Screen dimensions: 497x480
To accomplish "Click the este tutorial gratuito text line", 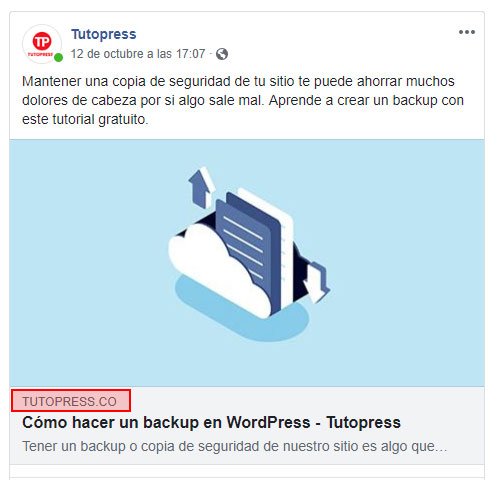I will [x=85, y=119].
